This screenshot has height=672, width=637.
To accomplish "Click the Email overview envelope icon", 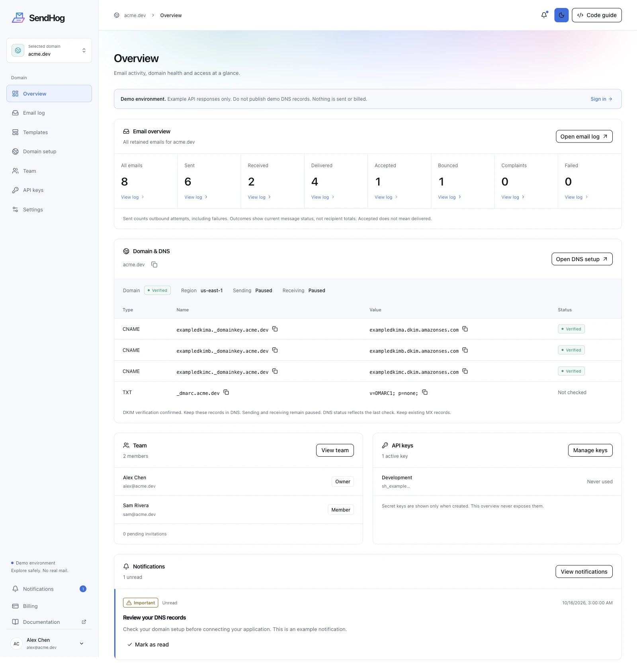I will [x=126, y=131].
